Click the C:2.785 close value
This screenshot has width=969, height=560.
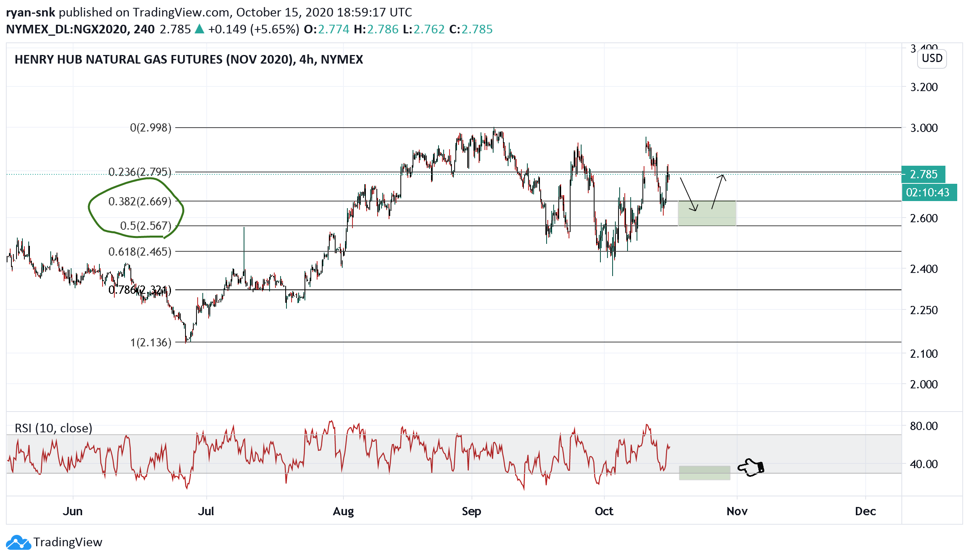(471, 29)
